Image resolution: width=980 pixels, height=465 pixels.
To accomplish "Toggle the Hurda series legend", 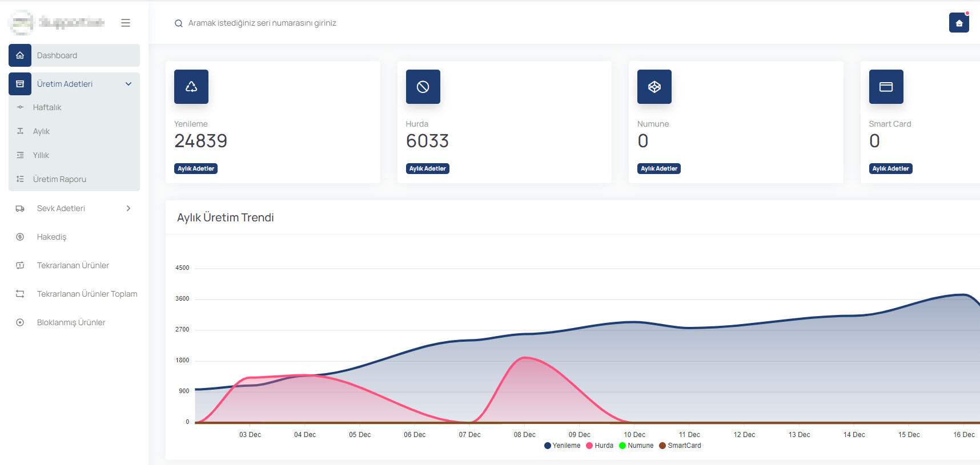I will pyautogui.click(x=600, y=446).
